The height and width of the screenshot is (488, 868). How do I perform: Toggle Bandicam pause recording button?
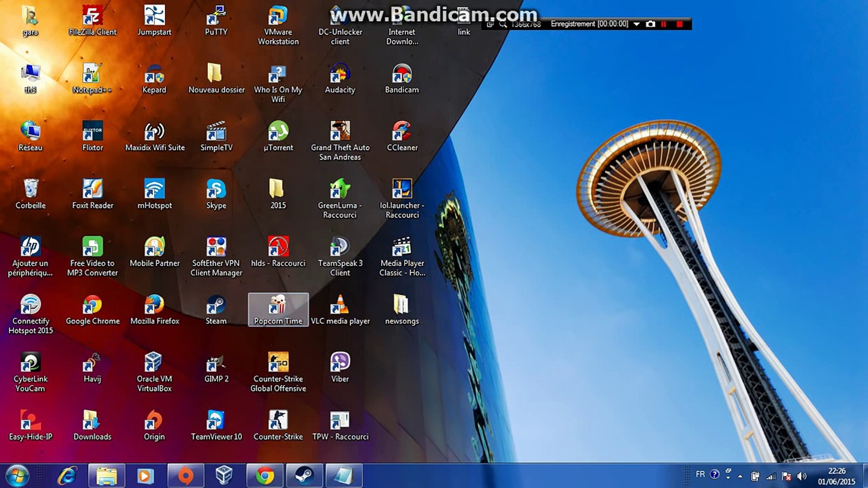coord(663,24)
